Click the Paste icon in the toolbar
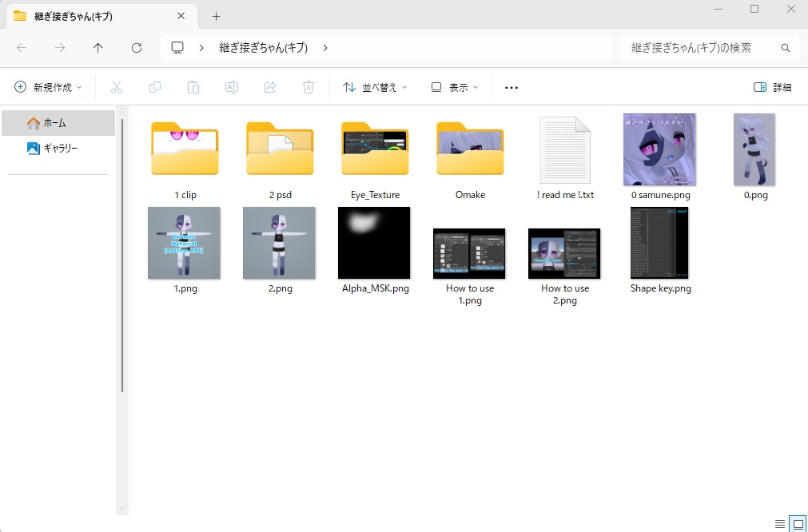The image size is (808, 532). [193, 86]
